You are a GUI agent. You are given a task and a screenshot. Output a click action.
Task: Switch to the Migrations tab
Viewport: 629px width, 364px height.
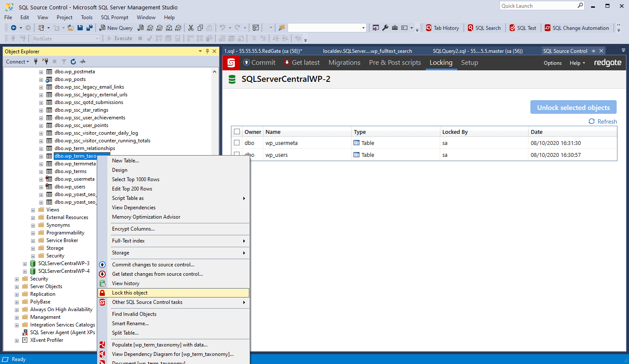point(344,63)
